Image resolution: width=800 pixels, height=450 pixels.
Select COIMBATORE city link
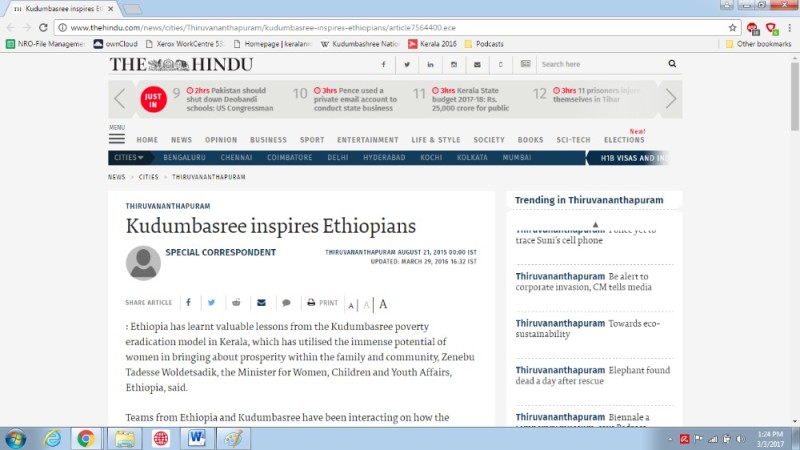pyautogui.click(x=289, y=158)
